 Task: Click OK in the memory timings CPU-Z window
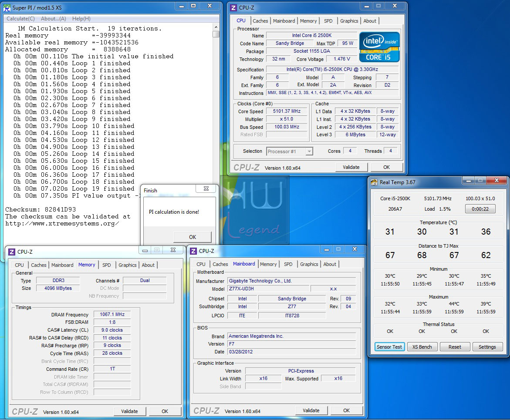[x=165, y=411]
